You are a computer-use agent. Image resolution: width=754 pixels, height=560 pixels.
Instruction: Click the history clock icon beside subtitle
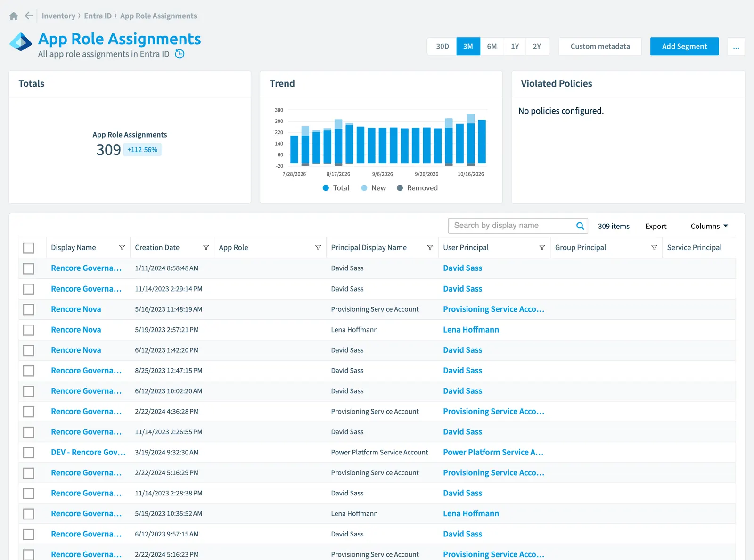180,54
